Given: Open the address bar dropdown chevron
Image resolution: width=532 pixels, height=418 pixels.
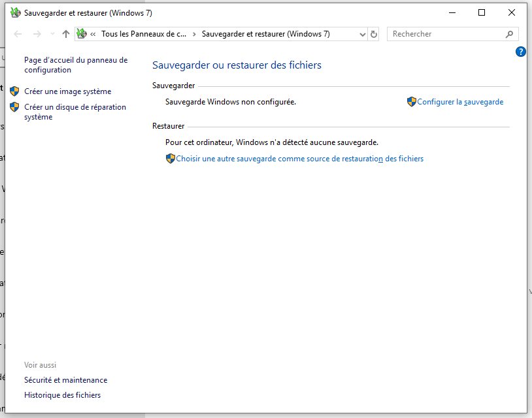Looking at the screenshot, I should [x=362, y=33].
